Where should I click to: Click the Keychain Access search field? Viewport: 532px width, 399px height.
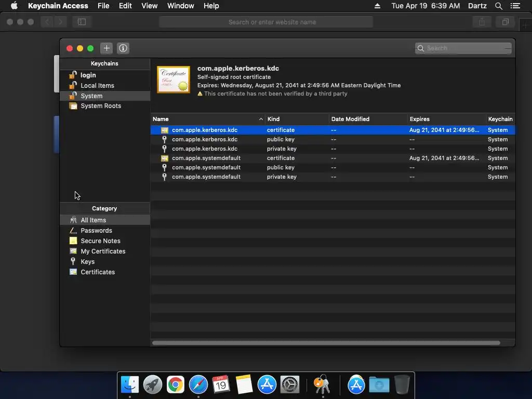(463, 48)
